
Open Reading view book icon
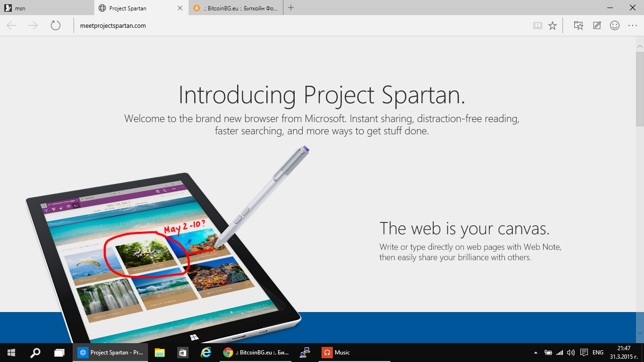click(537, 25)
